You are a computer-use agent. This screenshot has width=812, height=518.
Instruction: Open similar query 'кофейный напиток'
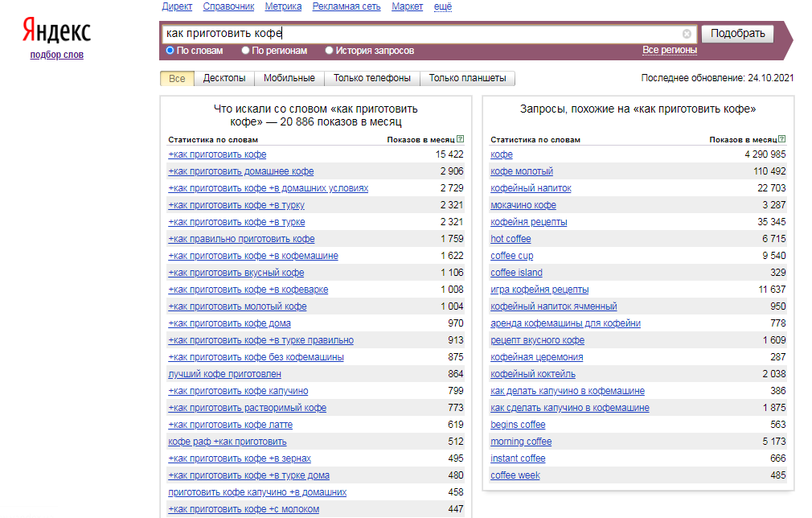[531, 188]
